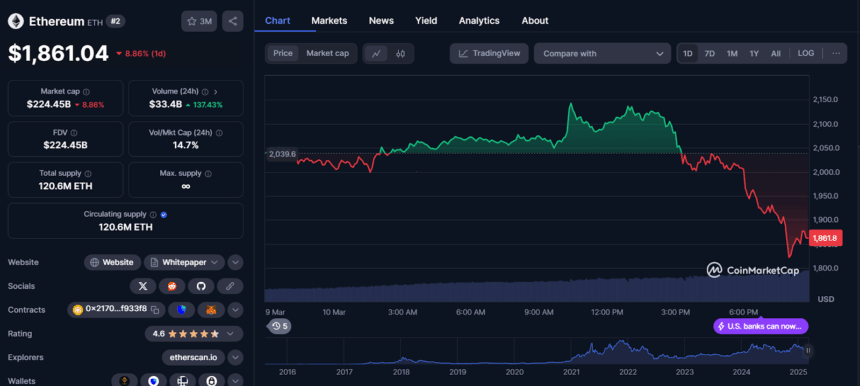Image resolution: width=860 pixels, height=386 pixels.
Task: Set chart range to 1Y
Action: point(754,53)
